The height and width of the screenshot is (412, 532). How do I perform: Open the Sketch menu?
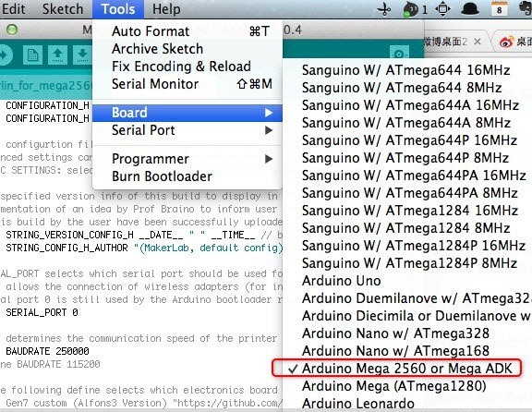63,9
